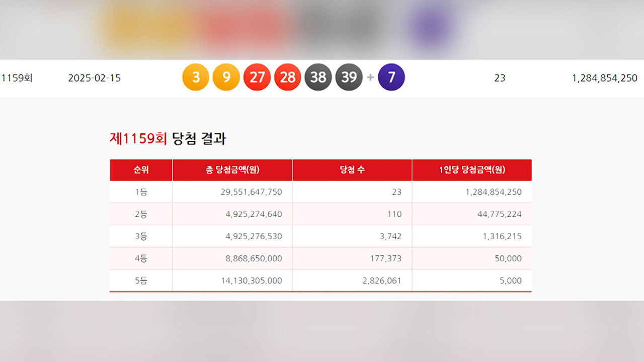Click the yellow number 3 ball
644x362 pixels.
click(x=195, y=77)
